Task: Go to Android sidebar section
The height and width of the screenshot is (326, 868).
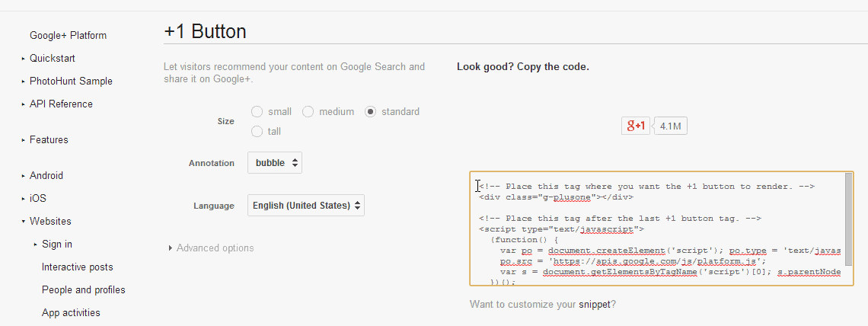Action: [46, 176]
